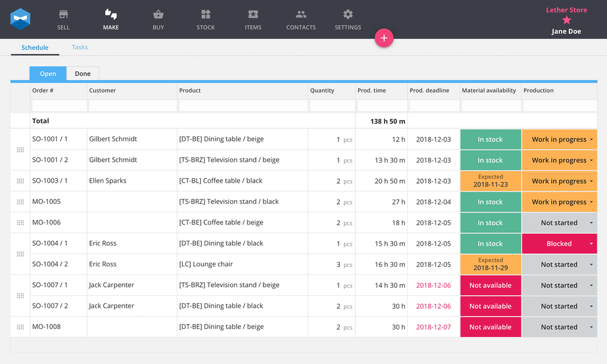Open the Not started dropdown for MO-1008

(559, 326)
